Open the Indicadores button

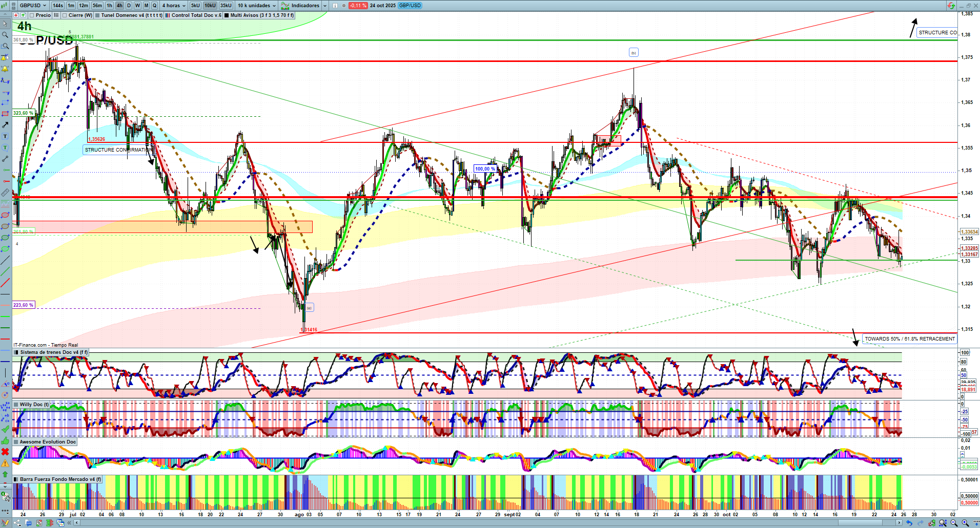pos(304,6)
